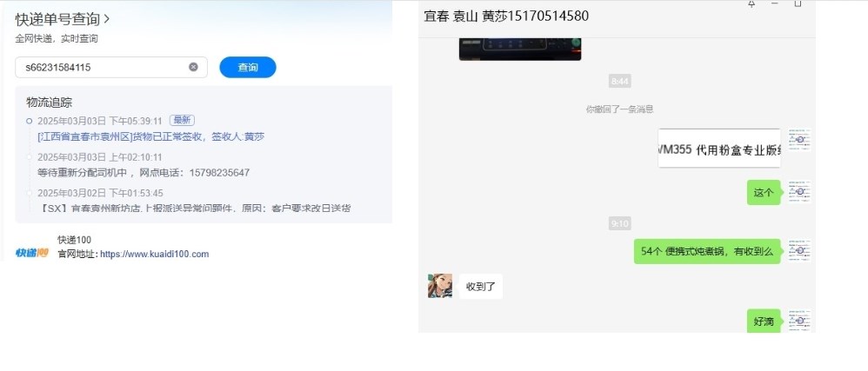
Task: Minimize the chat window
Action: (x=774, y=3)
